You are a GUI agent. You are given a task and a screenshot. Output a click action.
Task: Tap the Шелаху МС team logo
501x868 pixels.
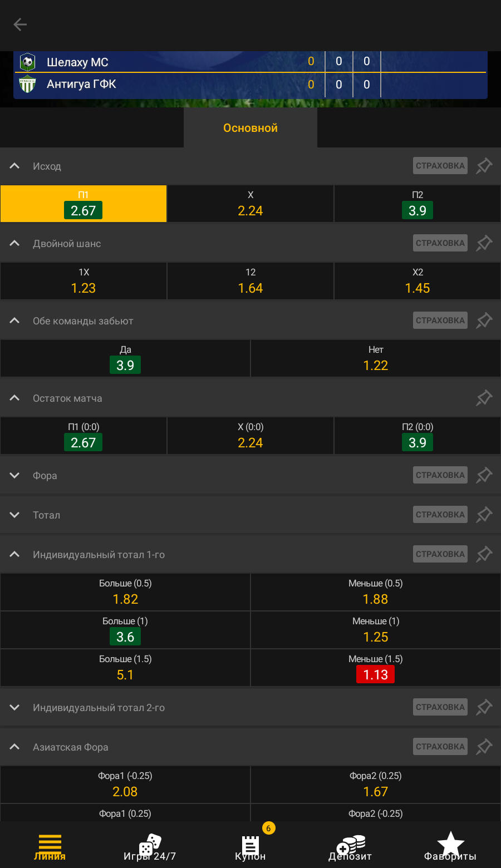point(27,62)
